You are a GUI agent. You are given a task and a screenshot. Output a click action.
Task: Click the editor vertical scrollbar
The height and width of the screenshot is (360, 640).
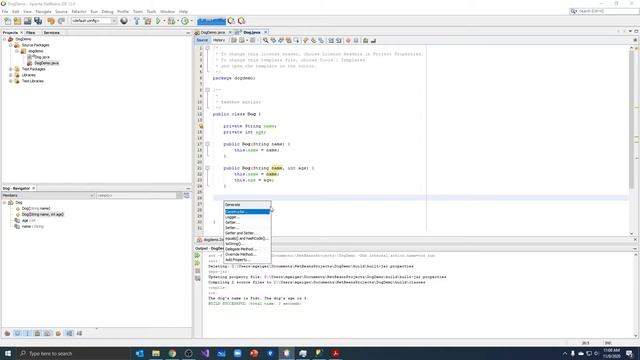[631, 139]
